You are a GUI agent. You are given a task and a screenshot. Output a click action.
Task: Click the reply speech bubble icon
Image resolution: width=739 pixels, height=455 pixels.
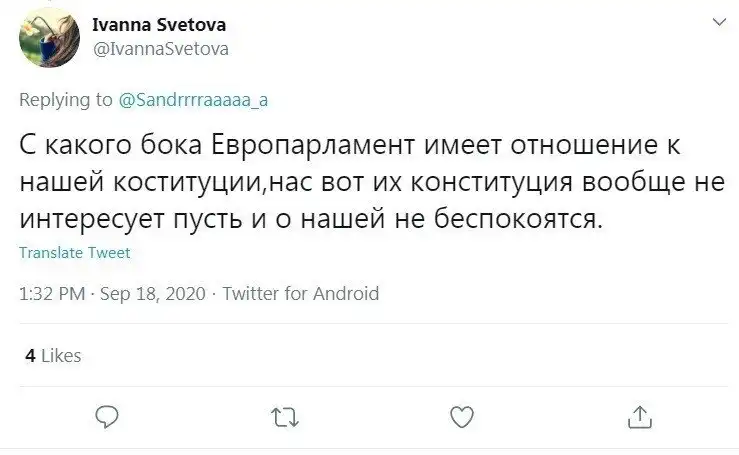pos(105,415)
